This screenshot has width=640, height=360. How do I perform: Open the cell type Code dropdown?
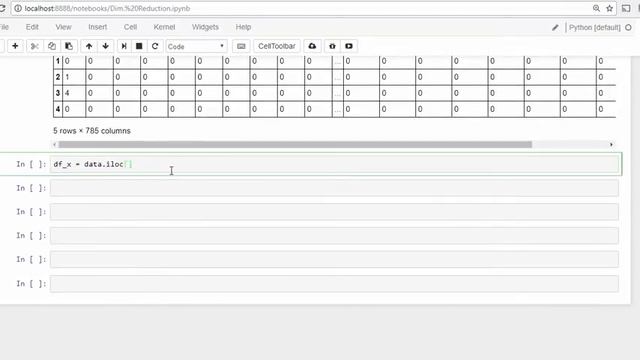[196, 47]
